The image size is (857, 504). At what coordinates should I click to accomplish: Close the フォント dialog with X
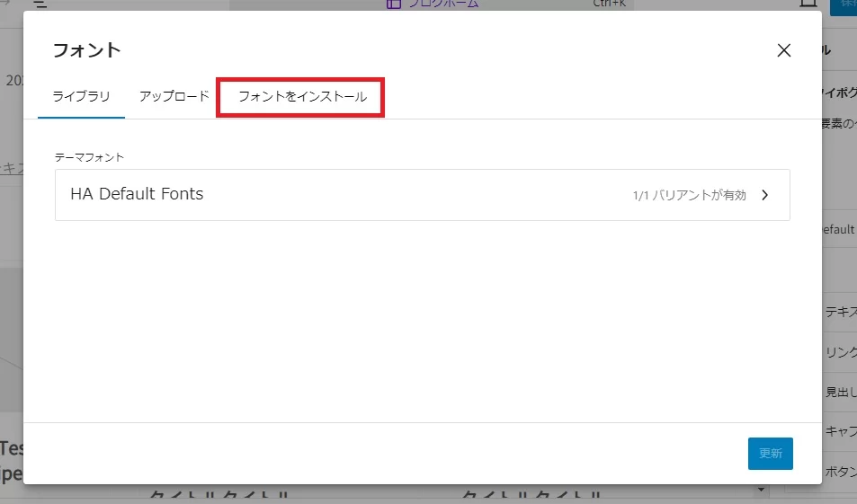pyautogui.click(x=784, y=50)
